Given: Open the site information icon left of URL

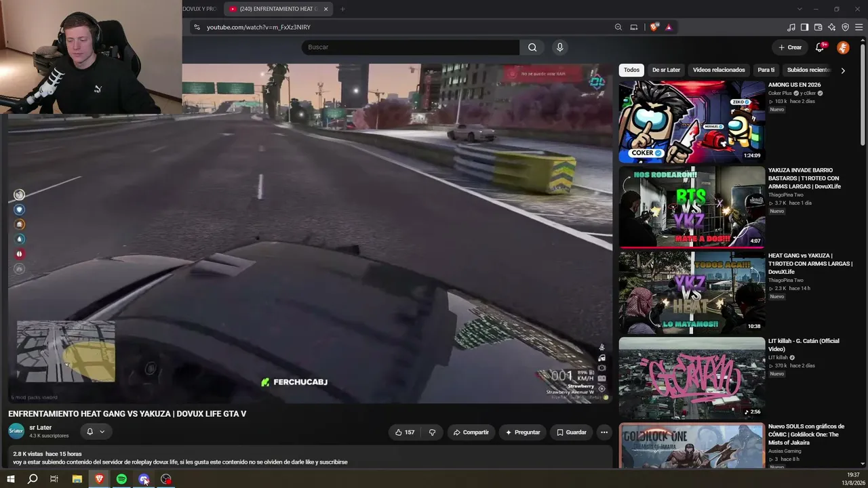Looking at the screenshot, I should [x=197, y=27].
